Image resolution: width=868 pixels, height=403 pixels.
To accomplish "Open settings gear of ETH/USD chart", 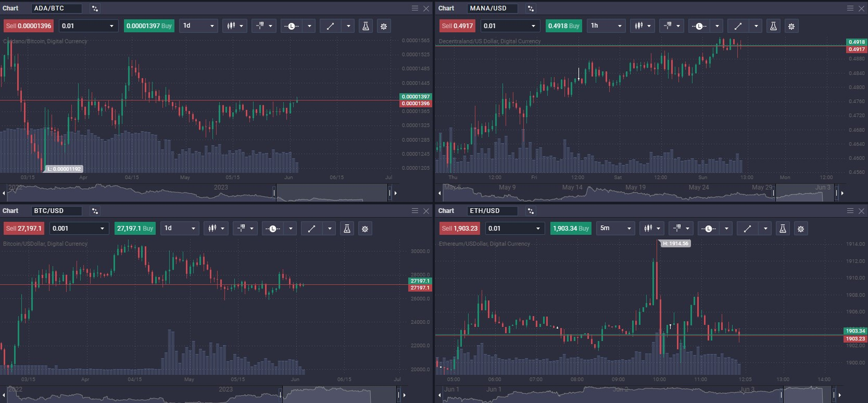I will coord(801,228).
